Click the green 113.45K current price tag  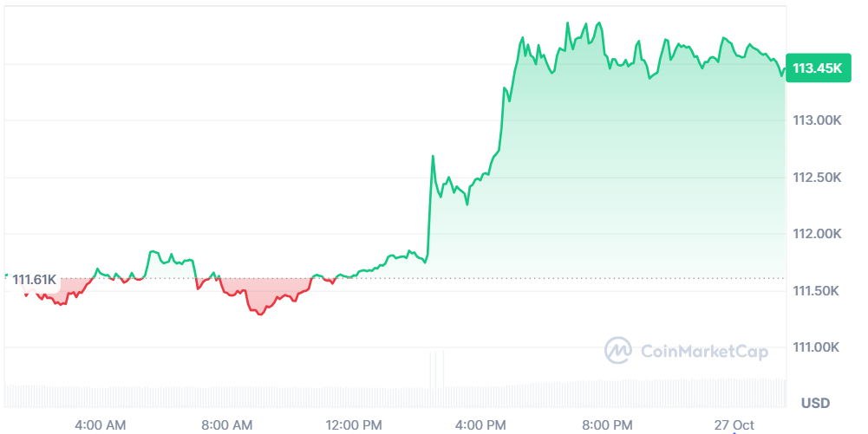[817, 68]
